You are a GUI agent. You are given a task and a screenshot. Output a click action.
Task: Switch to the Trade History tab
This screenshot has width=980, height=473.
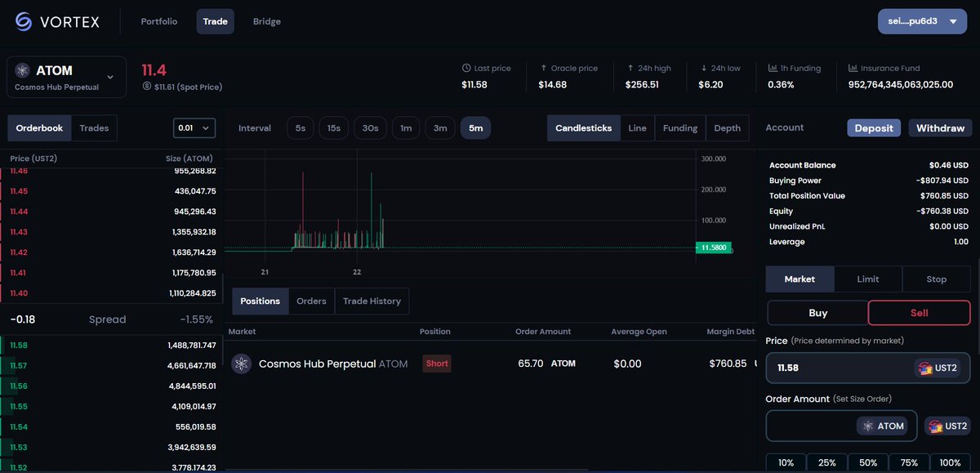[372, 301]
